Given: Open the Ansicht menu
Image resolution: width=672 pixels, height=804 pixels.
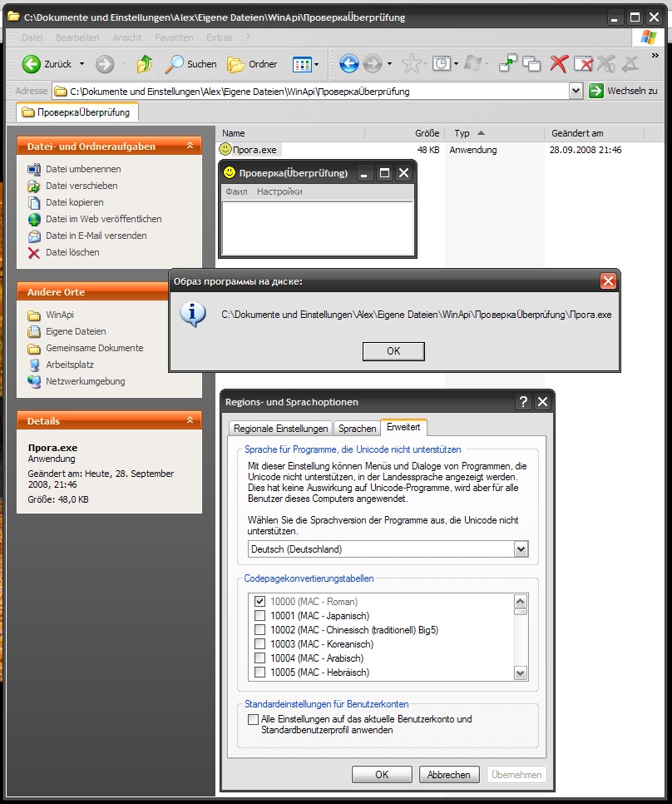Looking at the screenshot, I should click(x=127, y=37).
